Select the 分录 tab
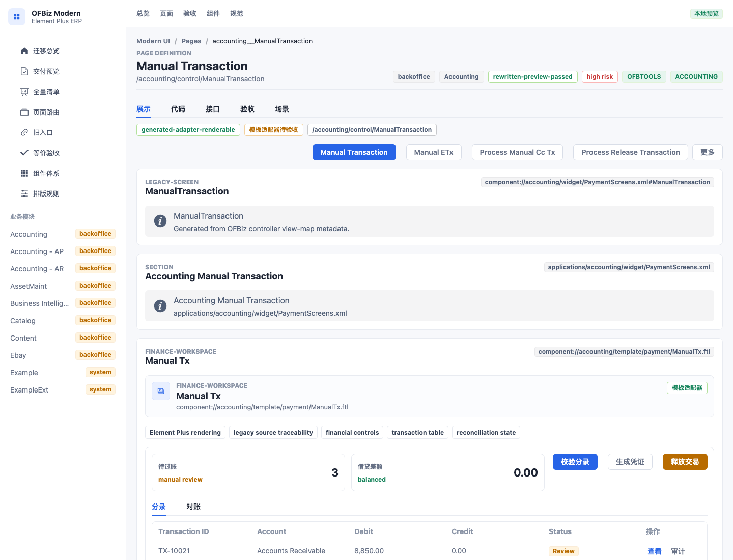The height and width of the screenshot is (560, 733). click(x=159, y=507)
